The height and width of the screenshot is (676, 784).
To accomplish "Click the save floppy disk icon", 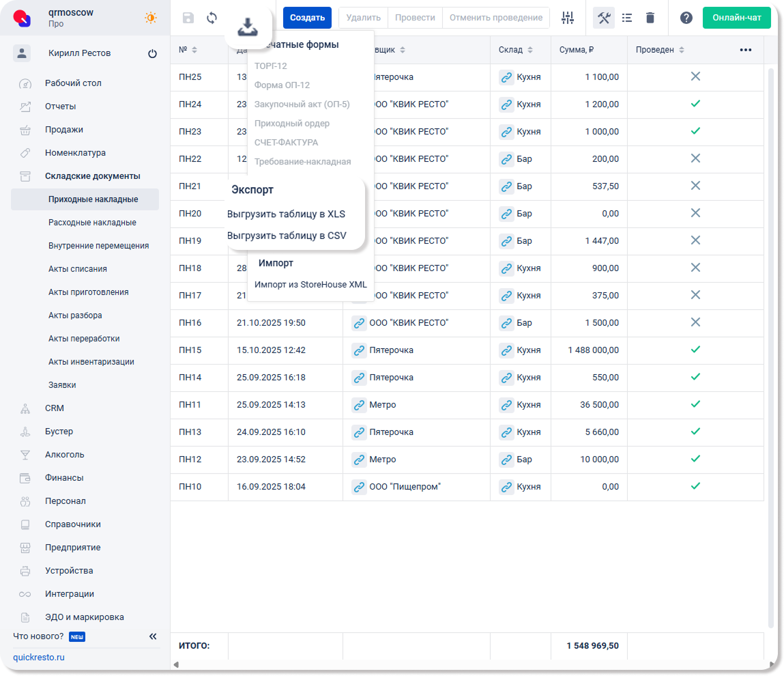I will click(188, 18).
